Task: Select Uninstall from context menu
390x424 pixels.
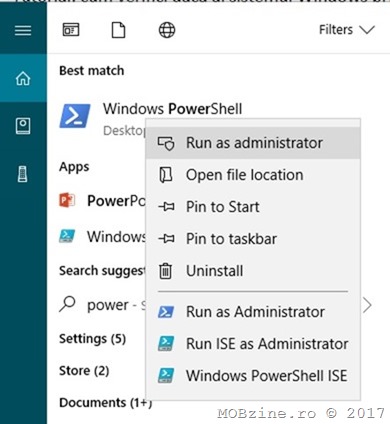Action: click(253, 271)
